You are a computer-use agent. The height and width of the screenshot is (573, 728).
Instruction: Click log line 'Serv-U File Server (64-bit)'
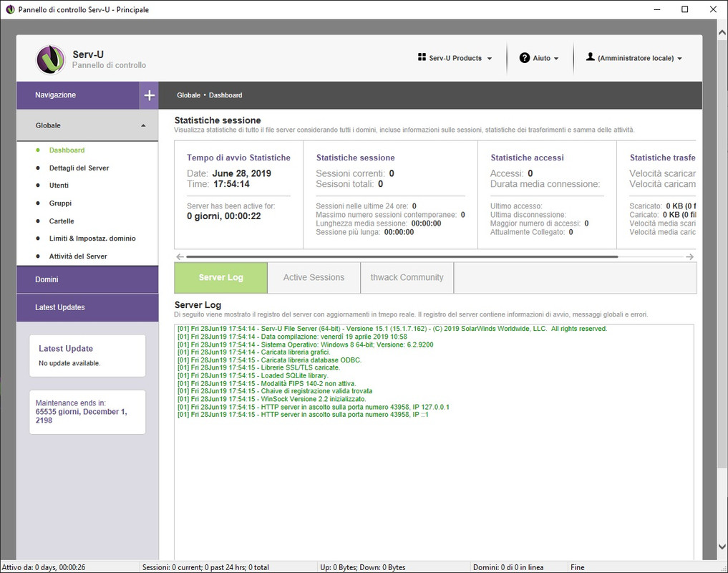click(392, 329)
